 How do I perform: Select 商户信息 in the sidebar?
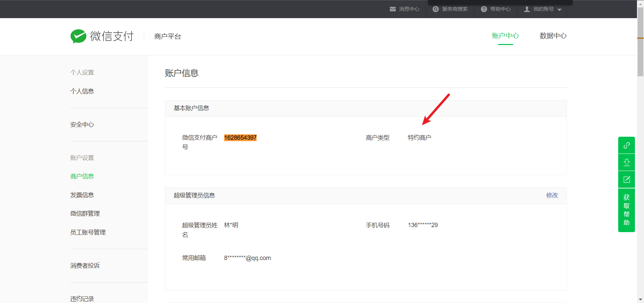82,176
